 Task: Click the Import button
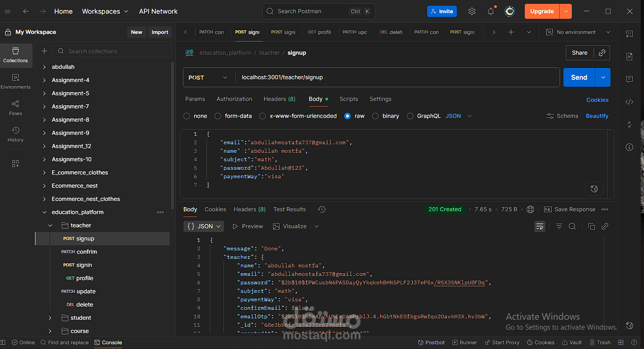pos(160,32)
